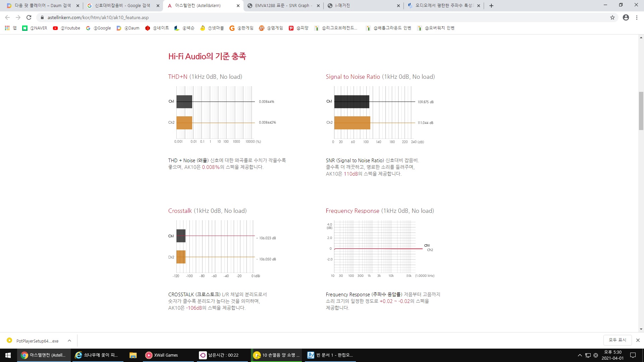Open XWall Games taskbar item

coord(168,355)
